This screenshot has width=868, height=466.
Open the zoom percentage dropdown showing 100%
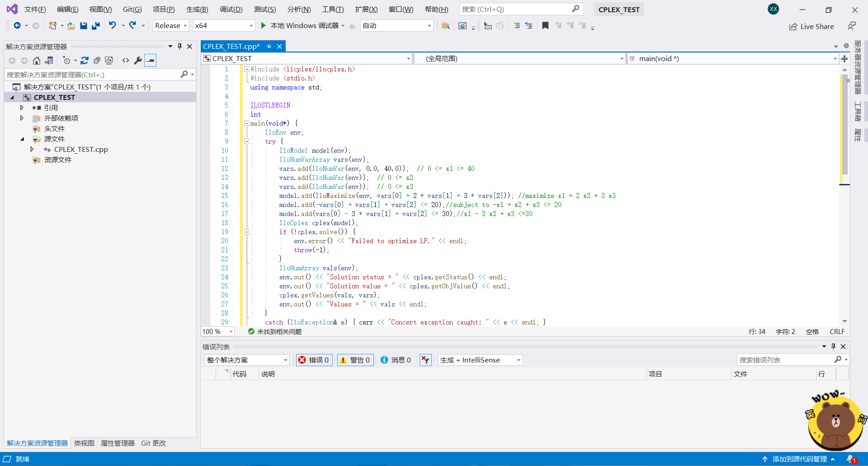[217, 331]
